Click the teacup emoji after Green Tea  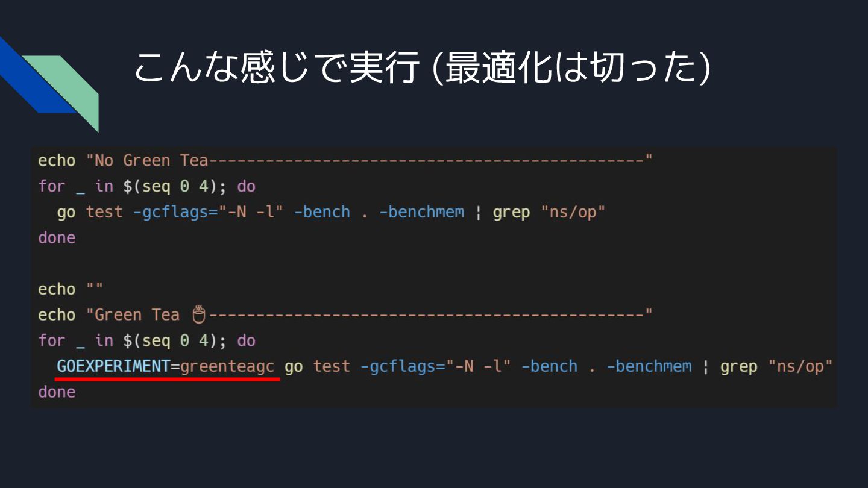click(199, 314)
